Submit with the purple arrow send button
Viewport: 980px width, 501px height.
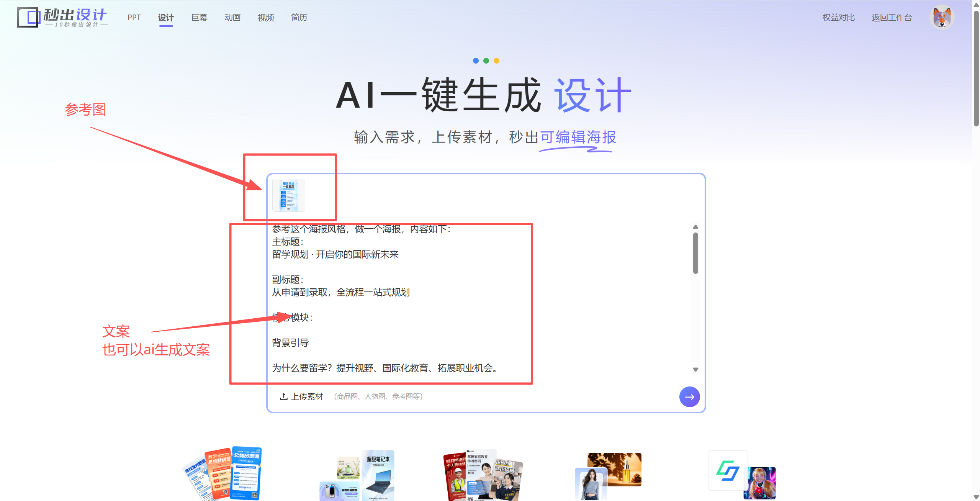point(689,397)
